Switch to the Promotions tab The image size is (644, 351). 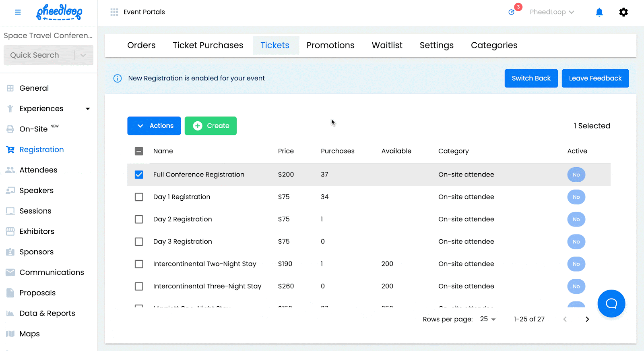pos(330,45)
